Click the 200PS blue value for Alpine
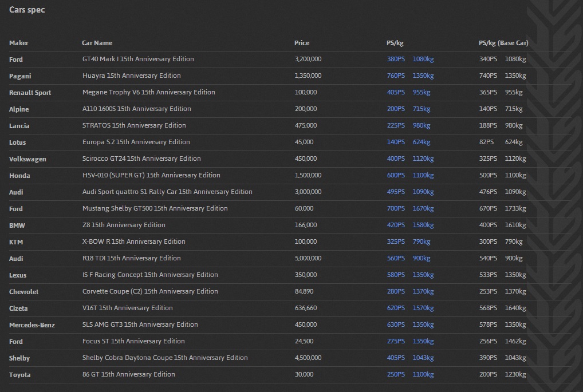583x392 pixels. [x=396, y=109]
